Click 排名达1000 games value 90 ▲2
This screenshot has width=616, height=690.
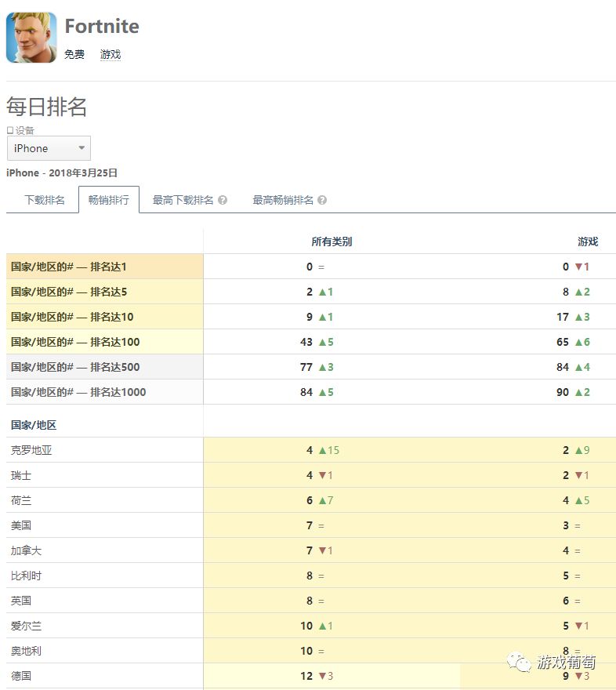click(573, 392)
